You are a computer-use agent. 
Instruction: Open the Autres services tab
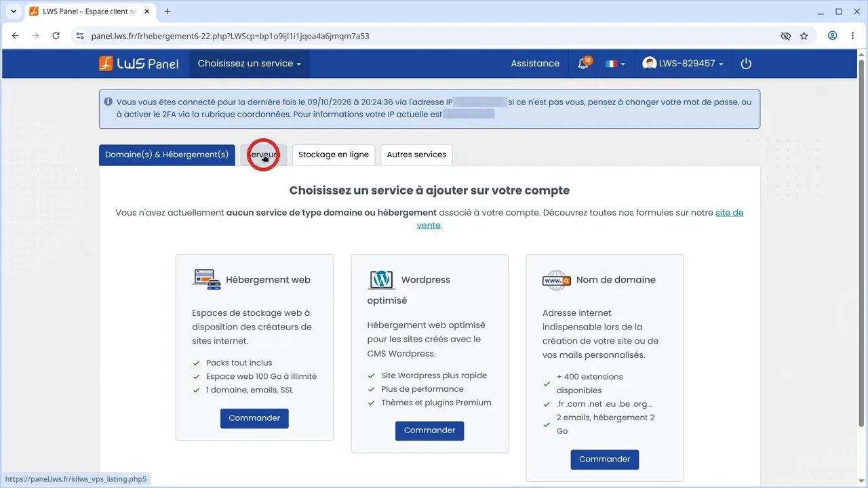[x=416, y=155]
